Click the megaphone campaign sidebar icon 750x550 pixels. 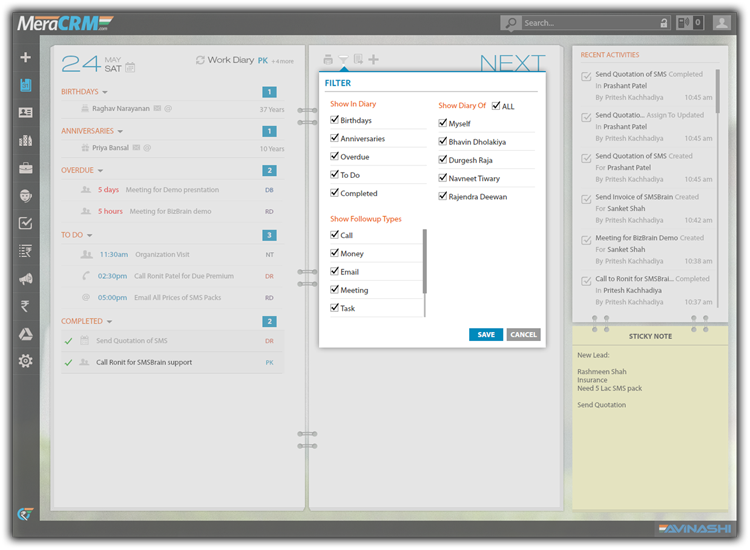tap(25, 278)
